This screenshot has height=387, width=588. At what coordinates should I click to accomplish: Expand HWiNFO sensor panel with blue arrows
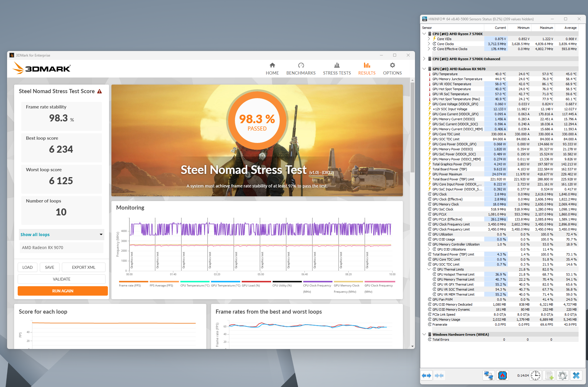[x=426, y=376]
